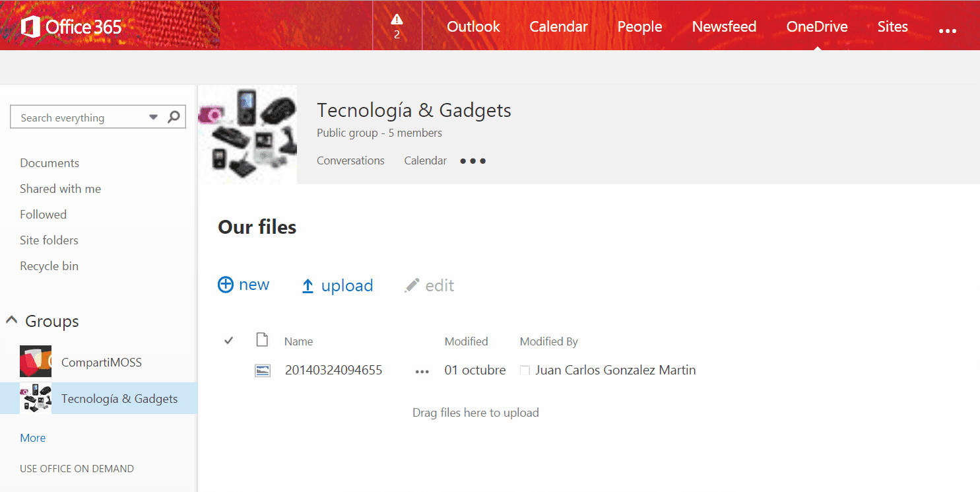980x492 pixels.
Task: Click the More link under Groups
Action: [33, 438]
